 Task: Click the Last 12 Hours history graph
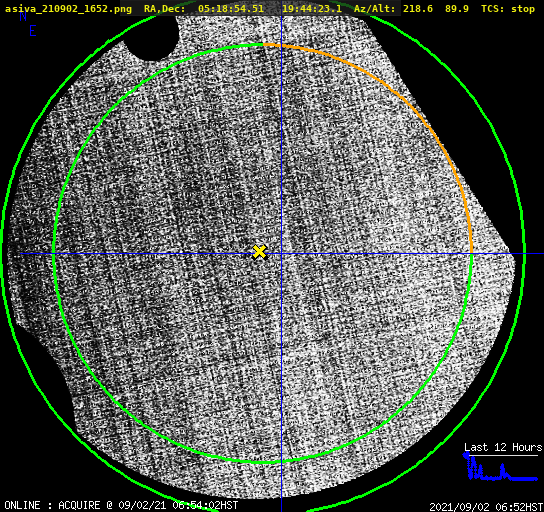(501, 469)
